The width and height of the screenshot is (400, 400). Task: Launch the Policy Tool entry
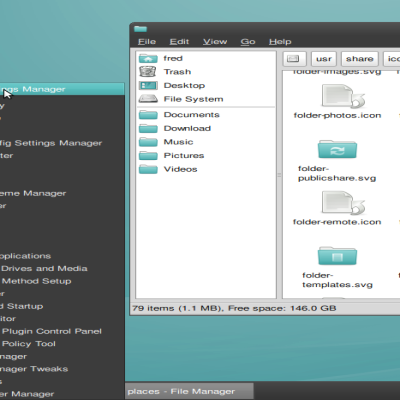pos(28,344)
